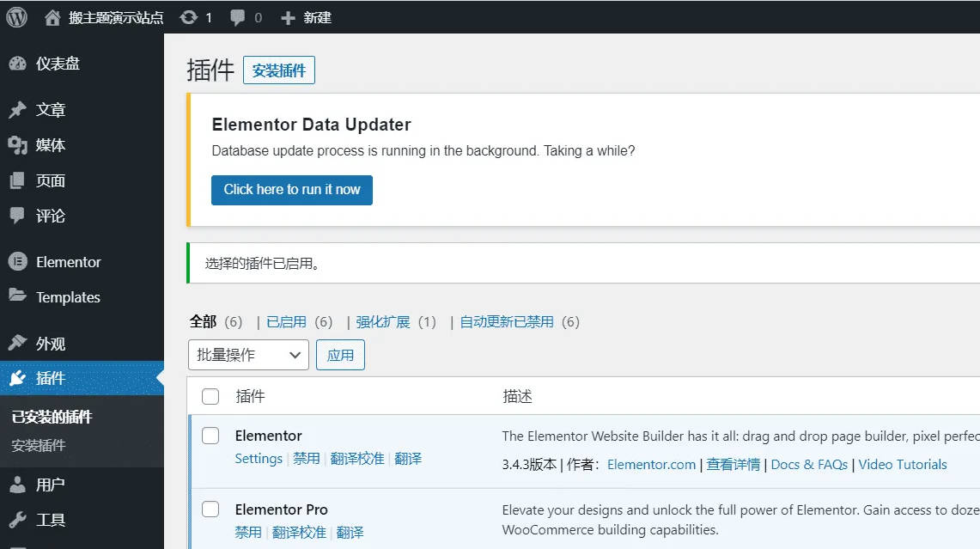Viewport: 980px width, 549px height.
Task: Filter plugins by 已启用
Action: pyautogui.click(x=286, y=321)
